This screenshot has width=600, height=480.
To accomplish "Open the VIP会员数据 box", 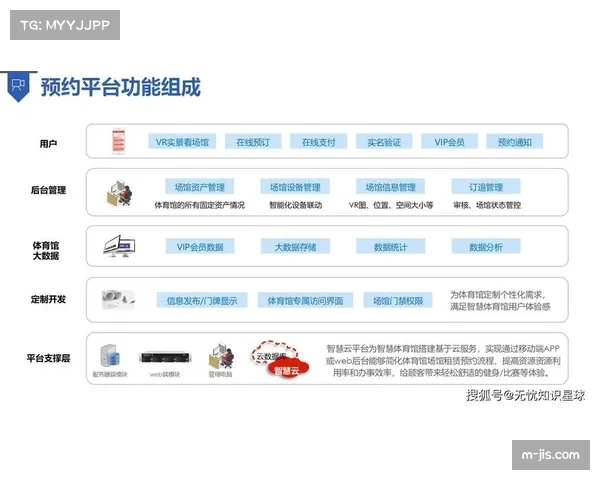I will coord(200,247).
